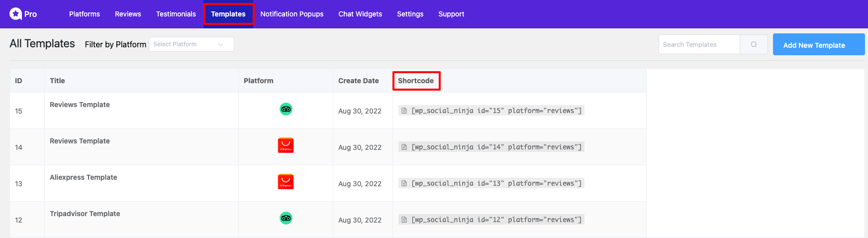Image resolution: width=868 pixels, height=238 pixels.
Task: Click AliExpress icon in row 13
Action: point(286,182)
